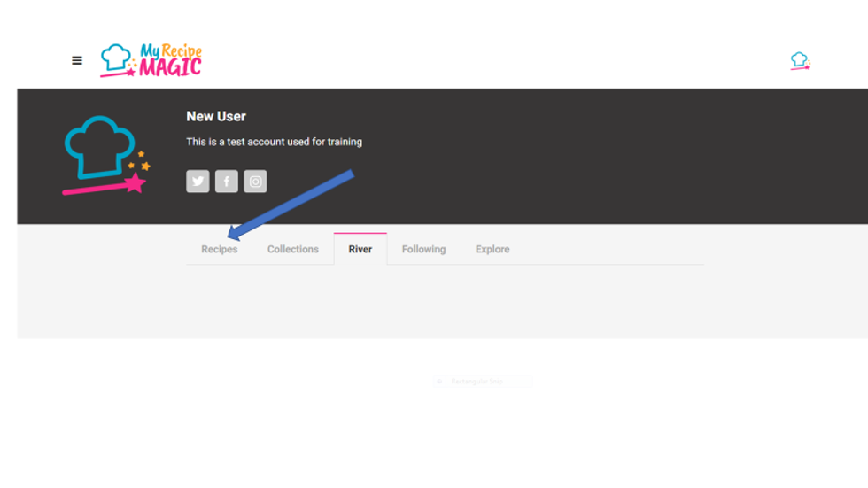Click the blue arrow pointing at Recipes
The height and width of the screenshot is (488, 868).
click(x=292, y=204)
